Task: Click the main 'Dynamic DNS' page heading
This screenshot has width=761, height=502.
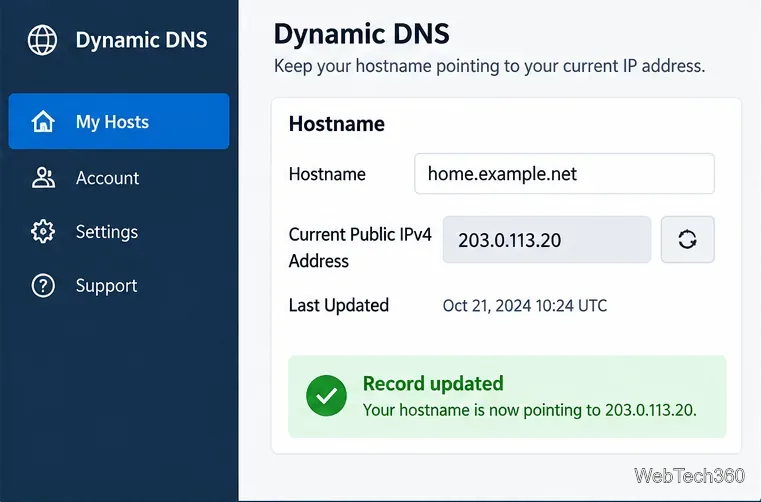Action: [362, 34]
